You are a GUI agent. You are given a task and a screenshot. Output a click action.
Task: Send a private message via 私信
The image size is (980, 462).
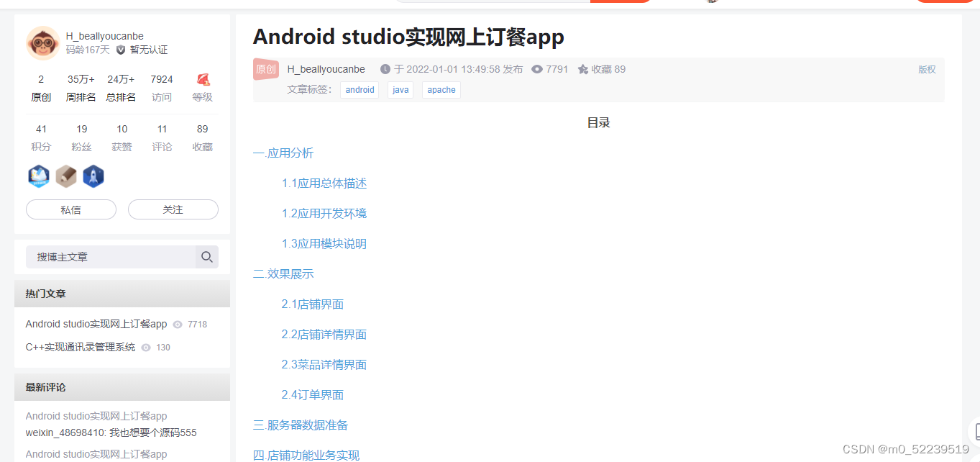pyautogui.click(x=71, y=209)
